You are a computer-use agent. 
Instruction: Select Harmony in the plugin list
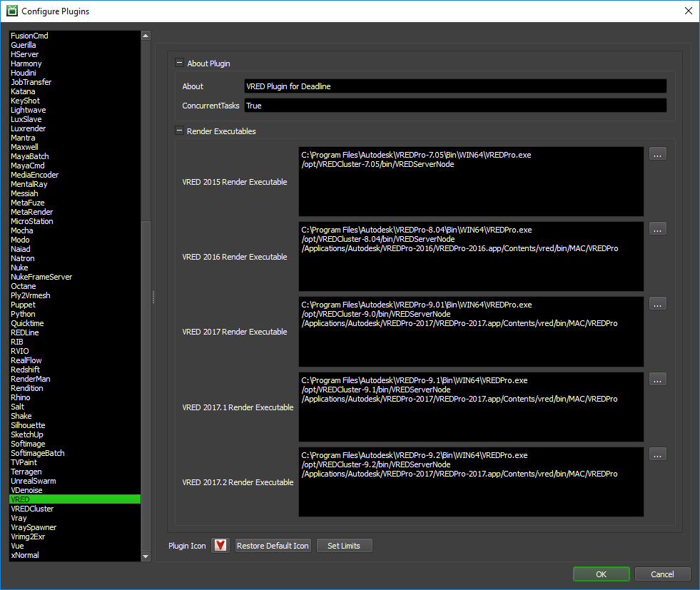pyautogui.click(x=75, y=63)
